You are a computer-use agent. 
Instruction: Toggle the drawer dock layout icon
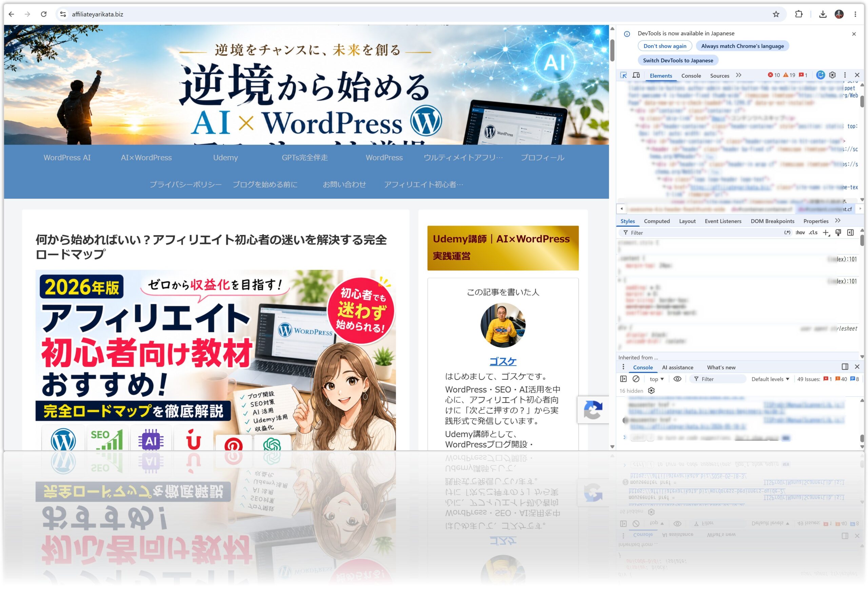845,367
